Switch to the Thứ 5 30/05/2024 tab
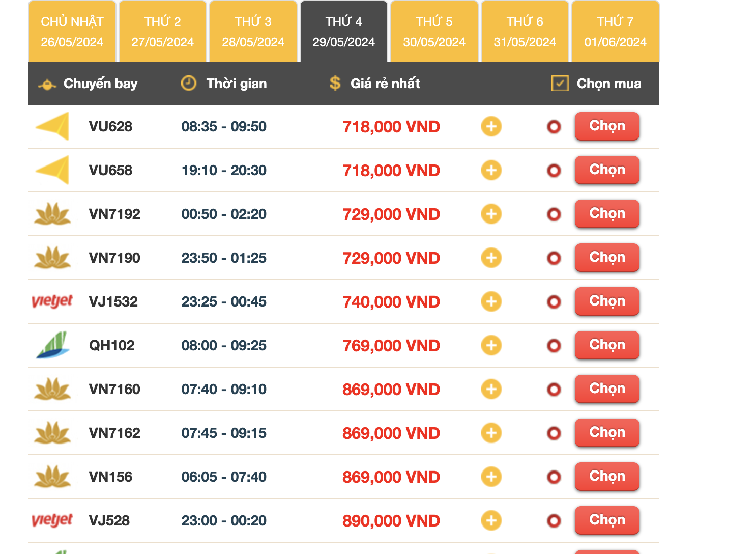756x554 pixels. point(434,32)
